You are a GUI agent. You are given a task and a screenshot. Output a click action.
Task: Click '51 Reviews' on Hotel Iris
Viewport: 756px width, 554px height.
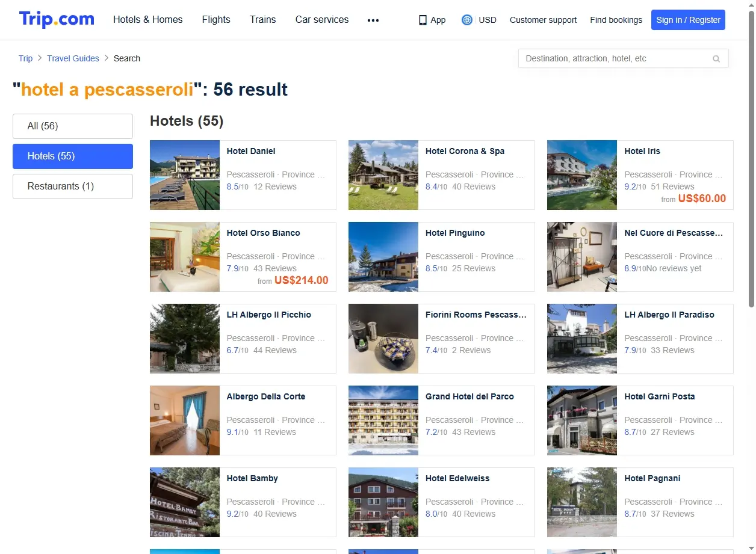(x=672, y=186)
